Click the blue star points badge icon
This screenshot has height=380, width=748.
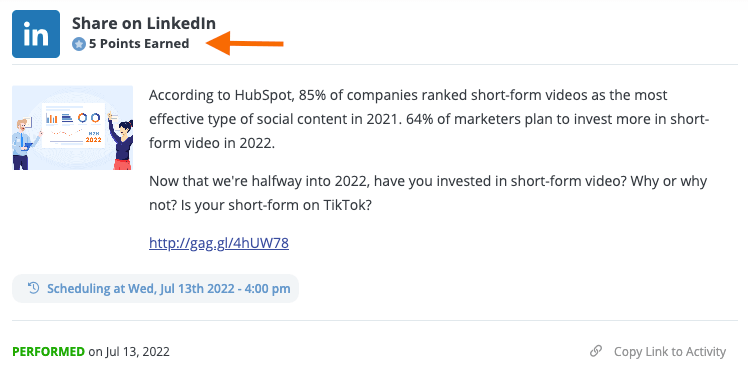79,44
